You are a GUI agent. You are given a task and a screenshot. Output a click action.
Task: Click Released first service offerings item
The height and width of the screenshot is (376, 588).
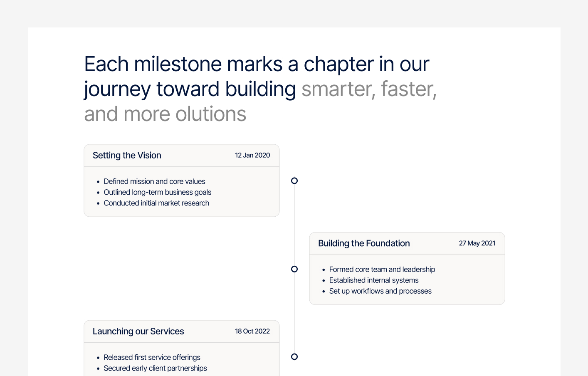(x=152, y=357)
